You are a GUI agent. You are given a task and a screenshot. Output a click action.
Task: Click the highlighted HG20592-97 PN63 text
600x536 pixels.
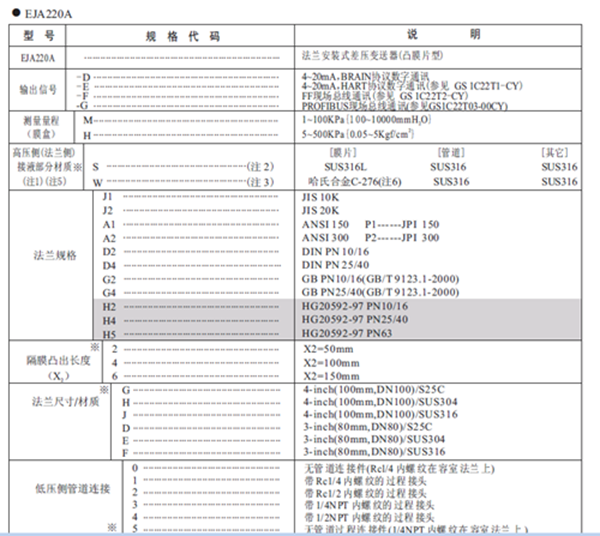point(347,333)
